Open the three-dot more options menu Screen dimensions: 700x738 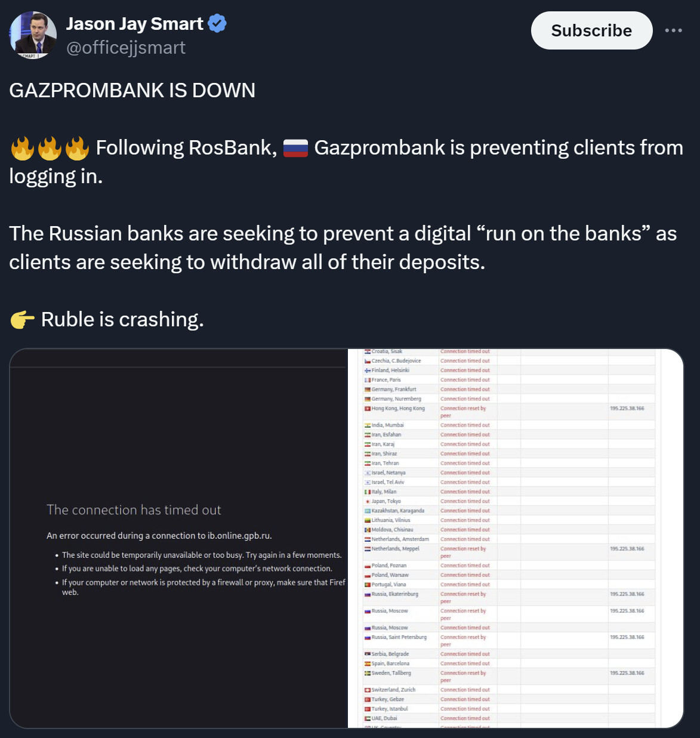click(x=673, y=30)
